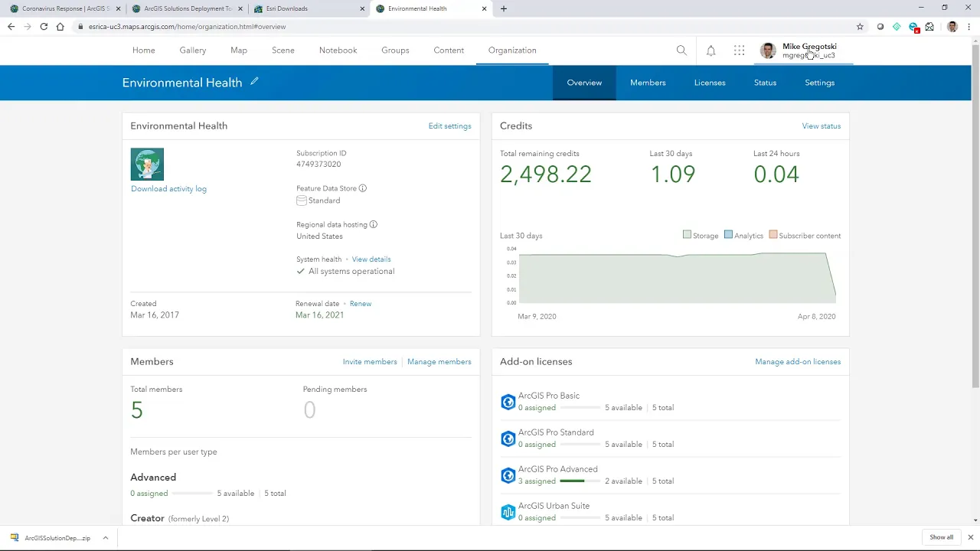Click ArcGIS Pro Advanced 3 assigned link
Viewport: 980px width, 551px height.
[x=537, y=481]
